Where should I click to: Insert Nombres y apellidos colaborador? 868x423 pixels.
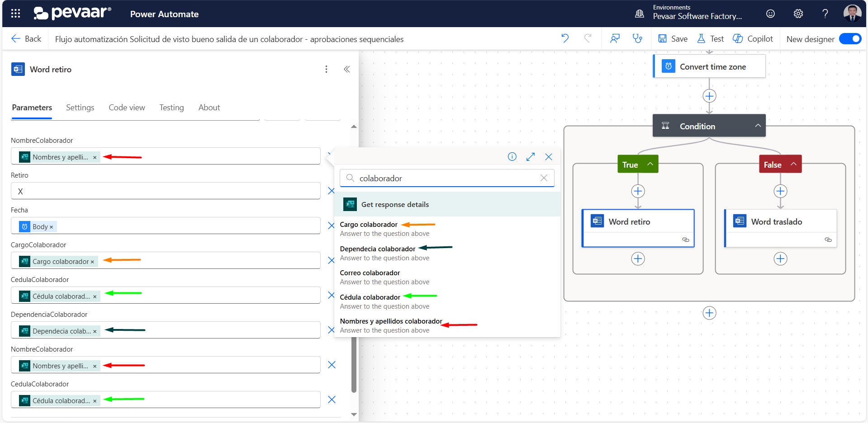tap(447, 325)
